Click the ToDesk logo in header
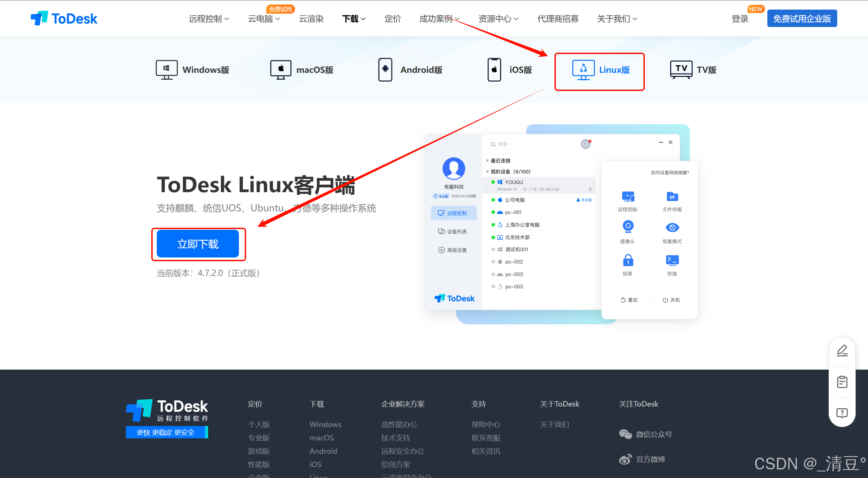Screen dimensions: 868x478 pos(64,18)
